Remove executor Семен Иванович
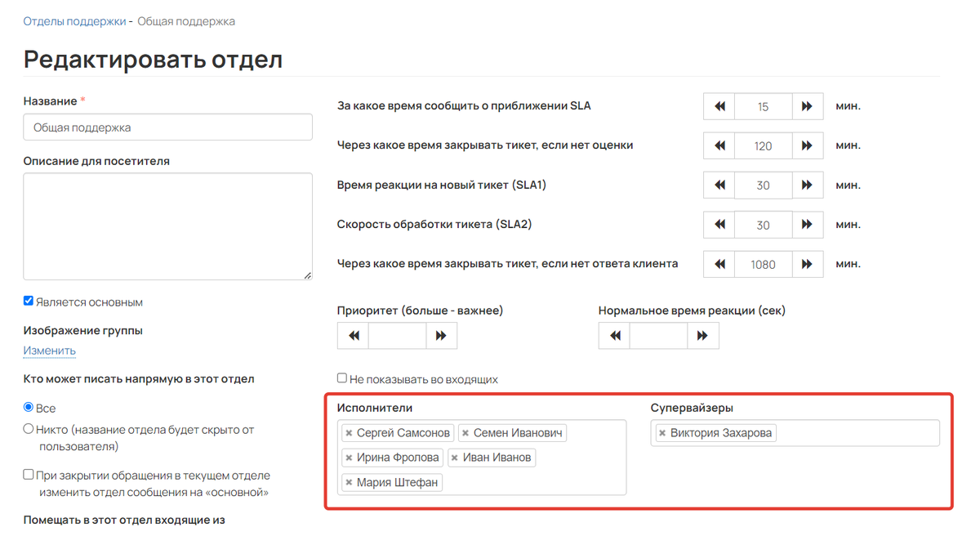The width and height of the screenshot is (980, 536). tap(465, 433)
